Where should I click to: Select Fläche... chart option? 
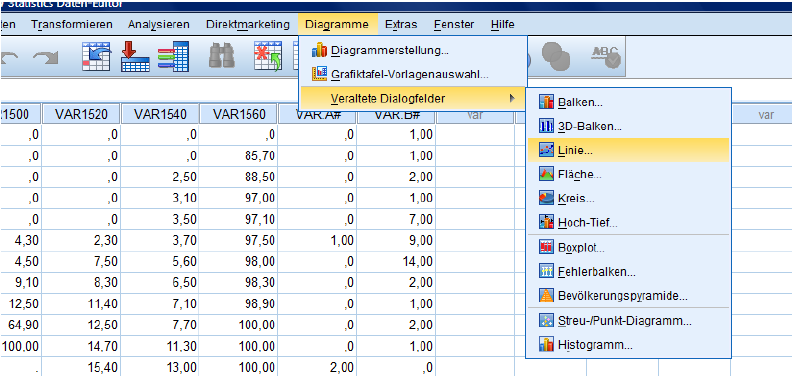[x=628, y=174]
